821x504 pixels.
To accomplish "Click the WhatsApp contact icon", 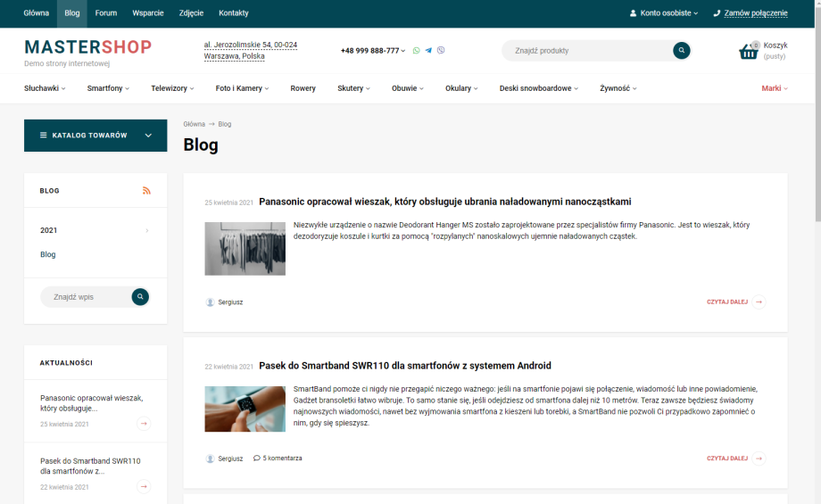I will (x=416, y=51).
